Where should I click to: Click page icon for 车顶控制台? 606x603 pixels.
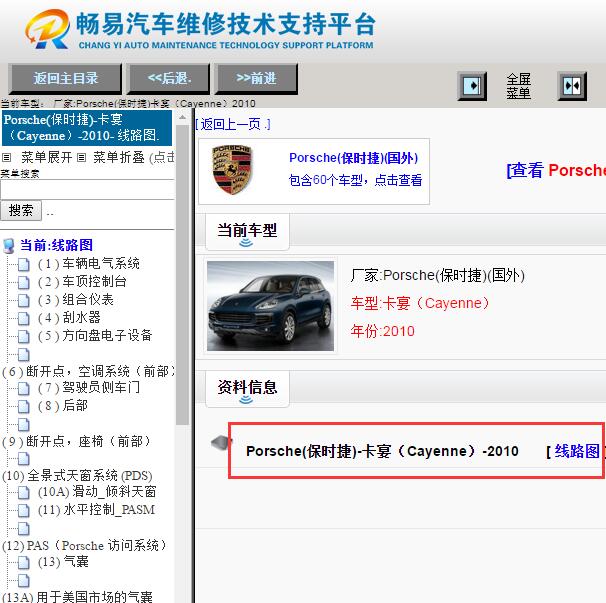click(x=24, y=283)
